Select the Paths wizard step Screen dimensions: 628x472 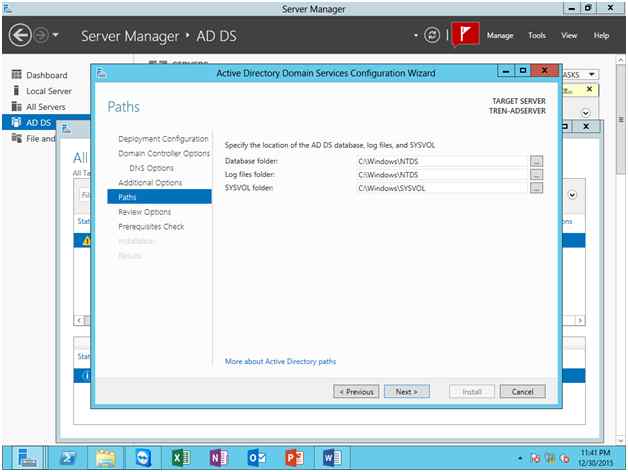159,197
